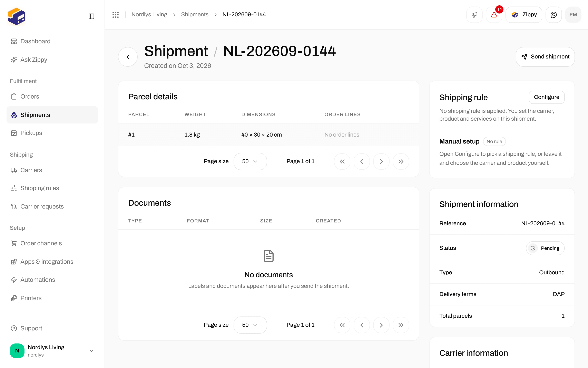The height and width of the screenshot is (368, 588).
Task: Click FORMAT column header in Documents
Action: point(198,221)
